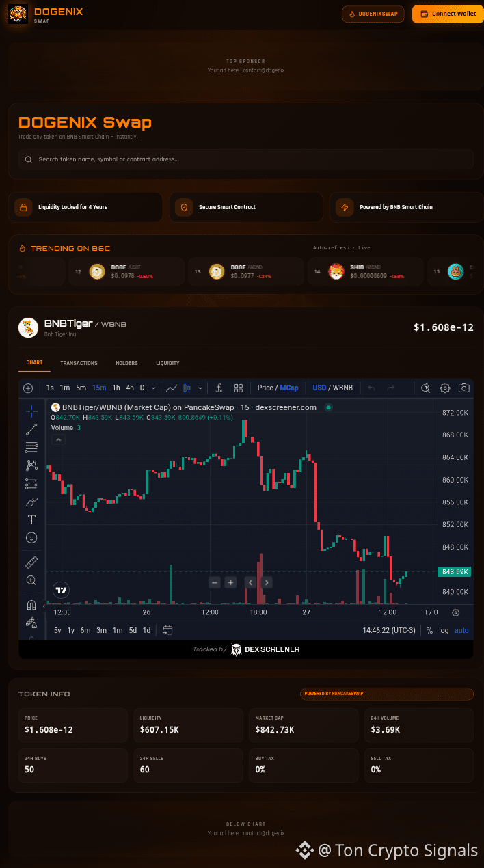Click the add-symbol plus icon in chart toolbar
484x868 pixels.
click(28, 388)
